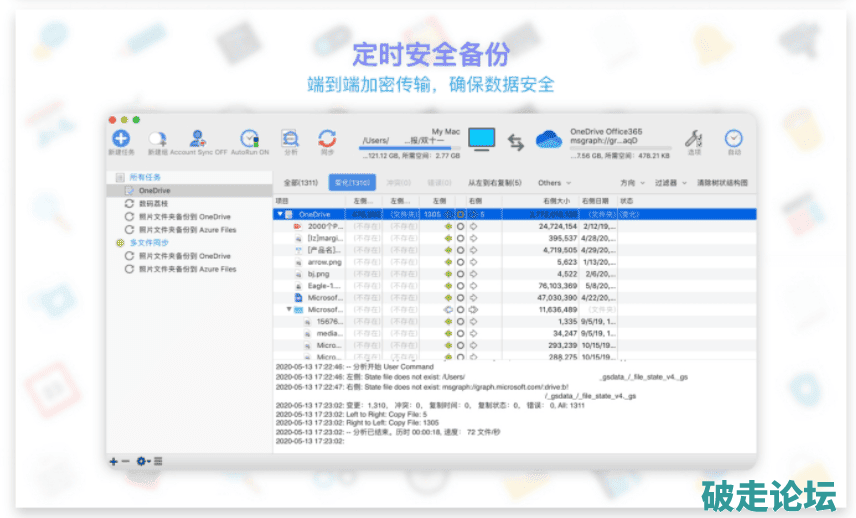Collapse the OneDrive root row triangle
The height and width of the screenshot is (518, 856).
click(x=280, y=214)
